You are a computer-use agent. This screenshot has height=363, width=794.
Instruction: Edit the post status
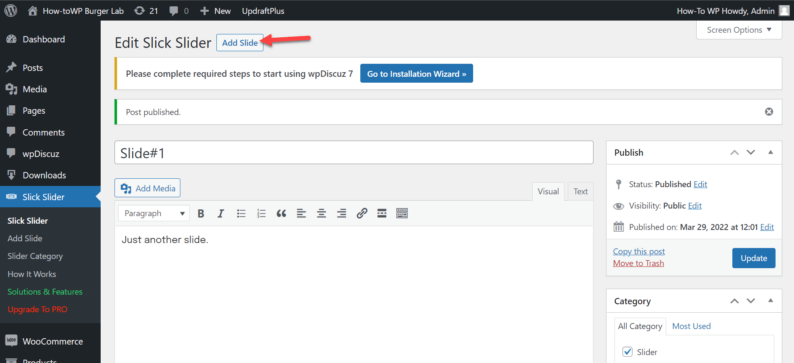pos(700,184)
